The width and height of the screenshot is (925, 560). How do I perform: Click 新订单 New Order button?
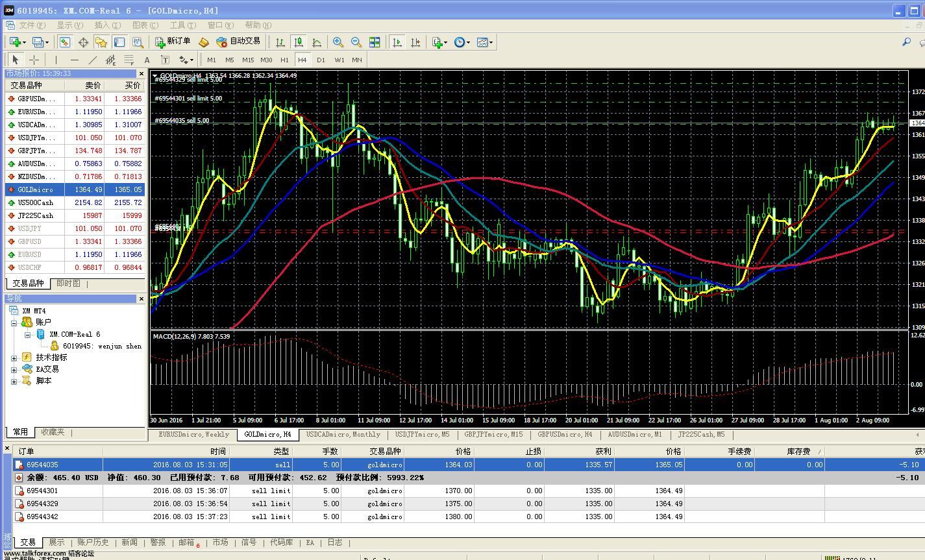[x=173, y=42]
